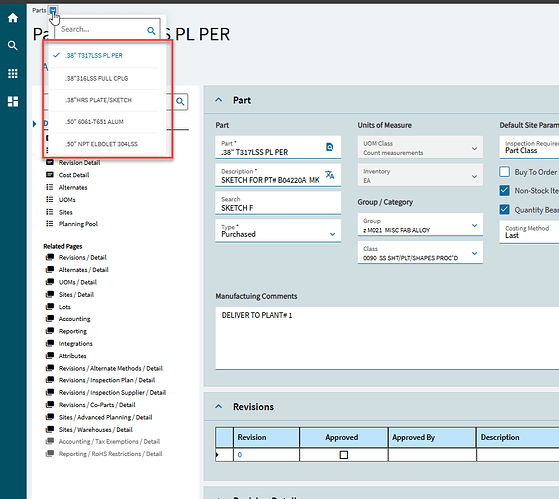Screen dimensions: 559x499
Task: Enable the Buy To Order checkbox
Action: coord(504,172)
